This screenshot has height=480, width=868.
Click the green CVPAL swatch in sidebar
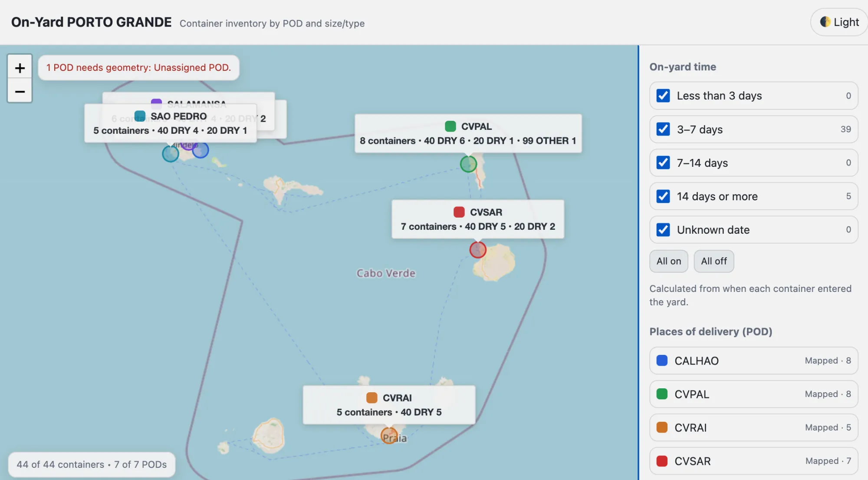pos(662,394)
